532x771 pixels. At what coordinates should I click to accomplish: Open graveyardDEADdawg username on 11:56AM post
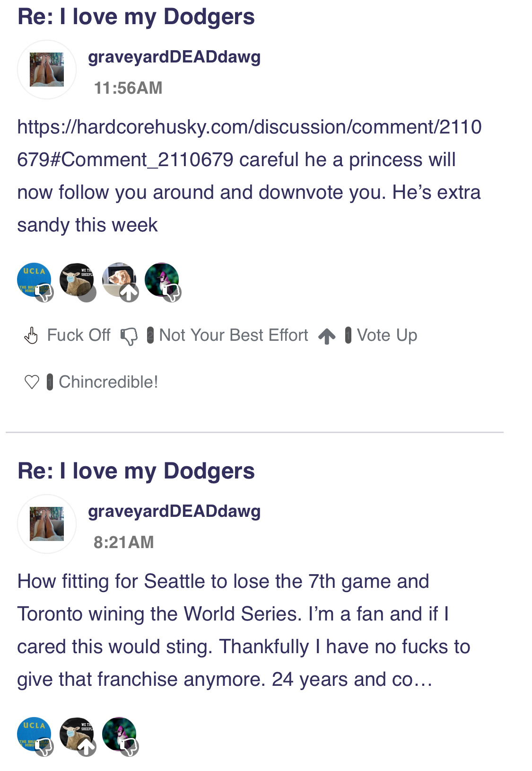tap(174, 57)
